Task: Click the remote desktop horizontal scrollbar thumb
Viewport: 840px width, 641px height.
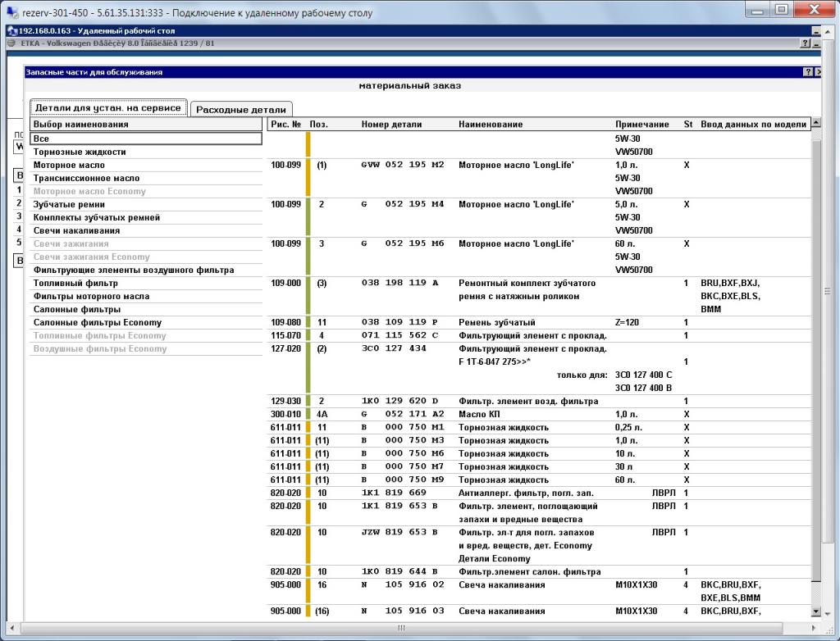Action: click(401, 628)
